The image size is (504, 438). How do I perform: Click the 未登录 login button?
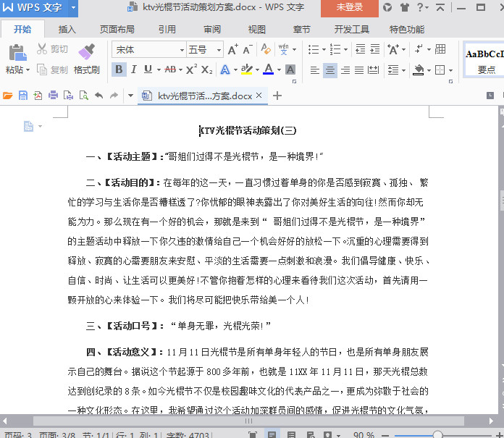pos(350,7)
